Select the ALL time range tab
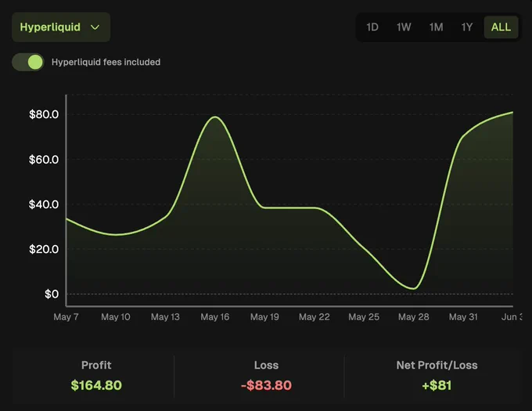Screen dimensions: 532x411 pyautogui.click(x=501, y=27)
